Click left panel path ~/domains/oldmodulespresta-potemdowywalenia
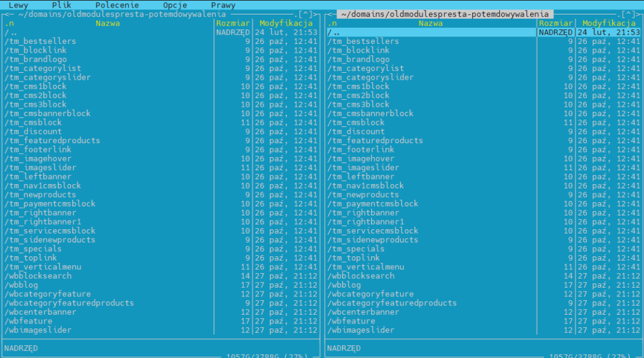Viewport: 644px width, 358px height. point(122,14)
